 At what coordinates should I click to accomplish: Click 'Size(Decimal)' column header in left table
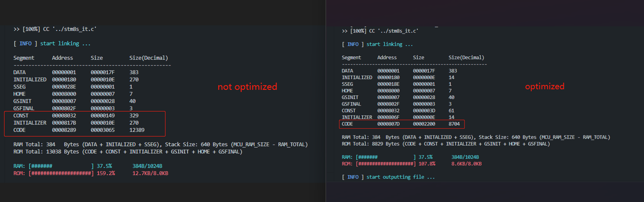click(x=149, y=58)
